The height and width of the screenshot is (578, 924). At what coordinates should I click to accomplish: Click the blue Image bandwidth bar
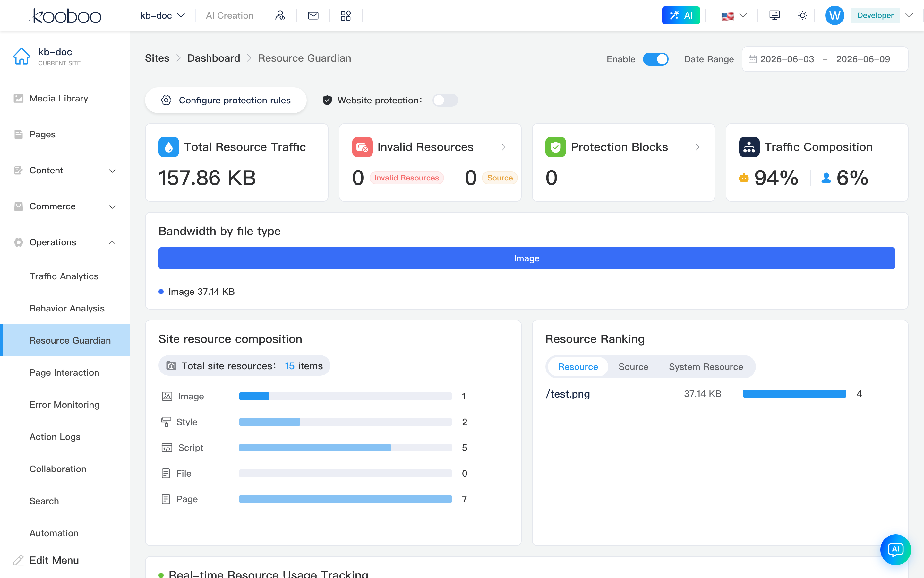point(526,258)
